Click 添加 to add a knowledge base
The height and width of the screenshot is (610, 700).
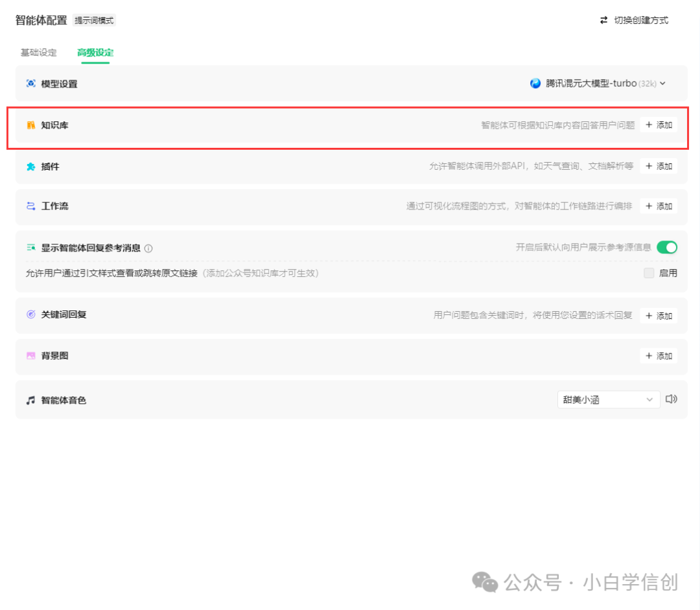pyautogui.click(x=659, y=124)
